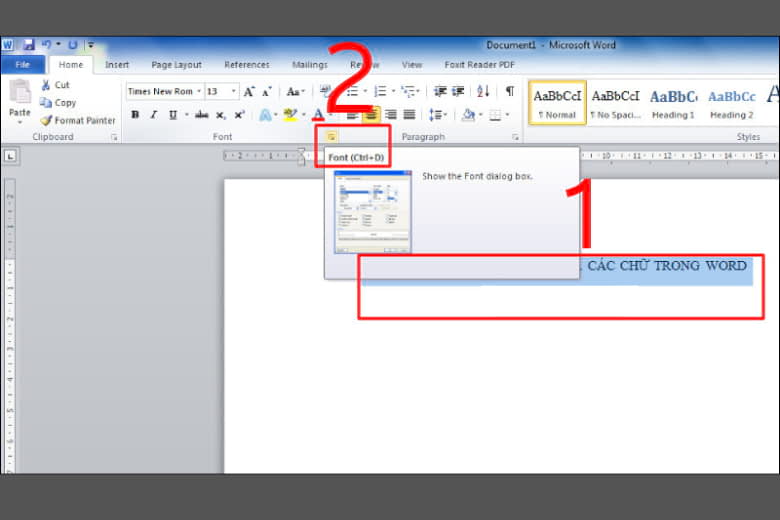The image size is (780, 520).
Task: Click the Borders icon
Action: [x=495, y=115]
